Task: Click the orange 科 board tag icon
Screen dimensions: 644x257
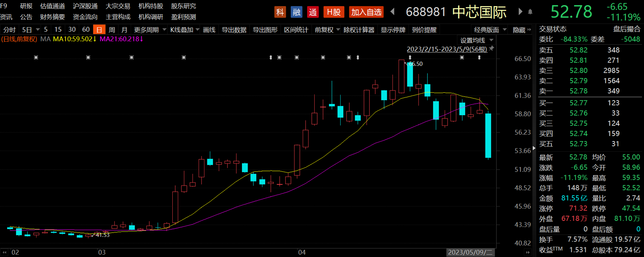Action: [x=280, y=12]
